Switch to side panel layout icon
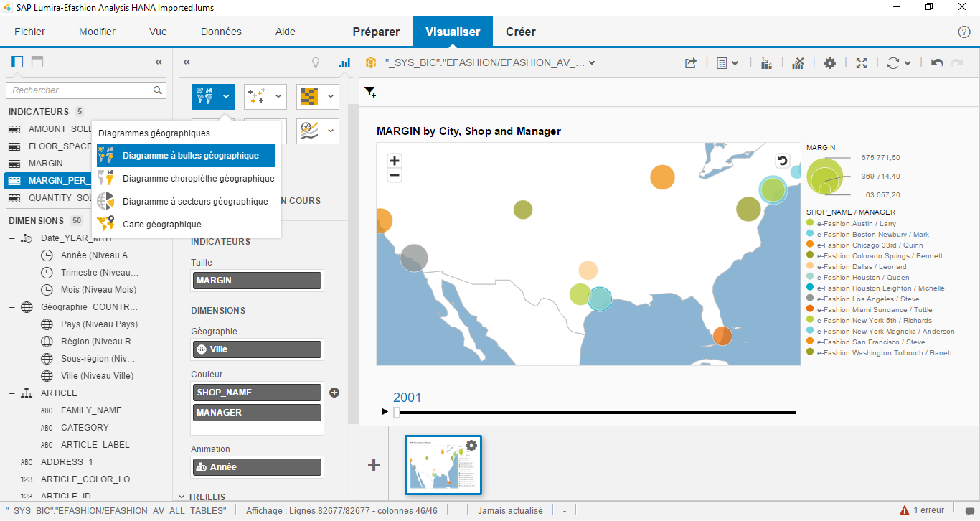Viewport: 980px width, 521px height. pyautogui.click(x=17, y=62)
